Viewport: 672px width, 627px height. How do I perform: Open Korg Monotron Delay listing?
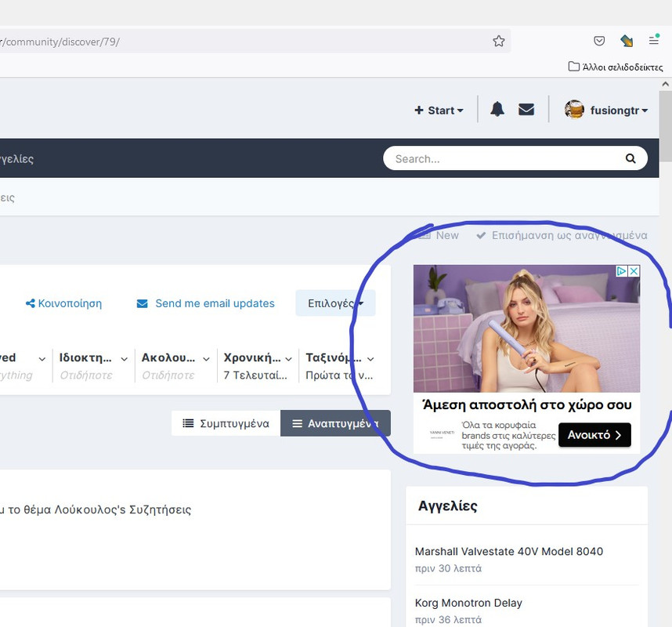point(468,603)
